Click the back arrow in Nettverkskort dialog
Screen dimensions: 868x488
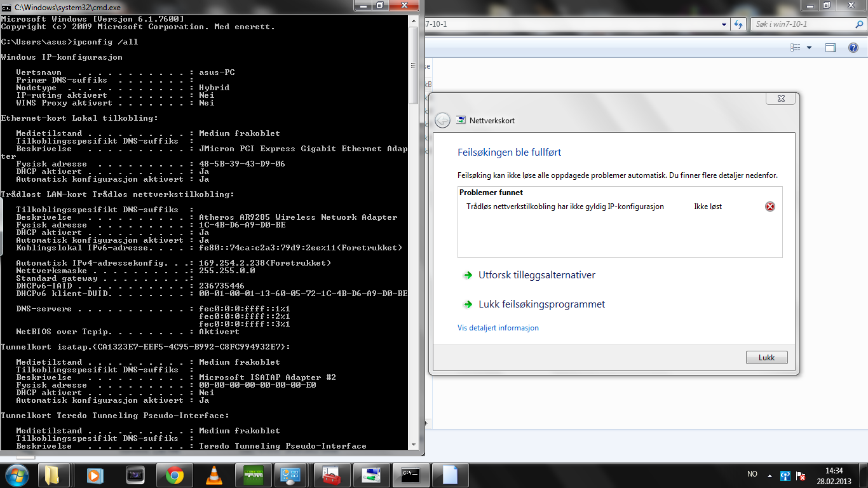pyautogui.click(x=442, y=120)
